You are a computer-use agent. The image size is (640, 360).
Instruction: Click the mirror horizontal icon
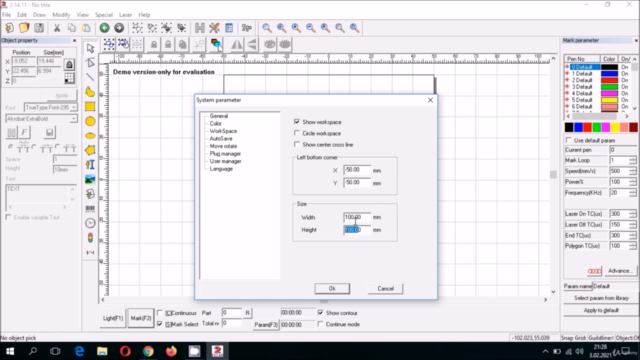click(237, 44)
